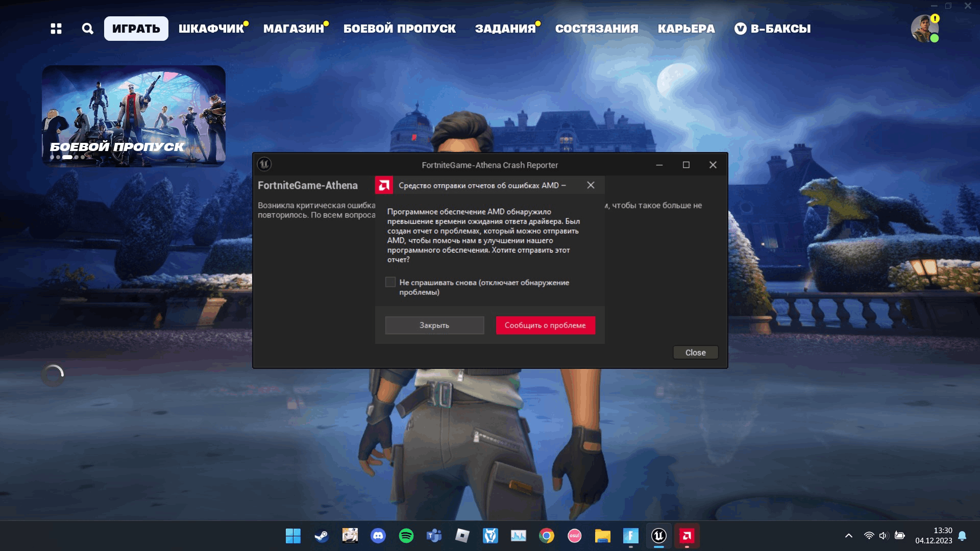Screen dimensions: 980x551
Task: Open the photo viewer taskbar icon
Action: 519,536
